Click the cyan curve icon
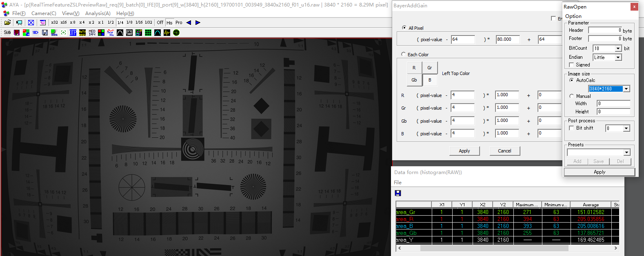Screen dimensions: 644x256 point(158,33)
